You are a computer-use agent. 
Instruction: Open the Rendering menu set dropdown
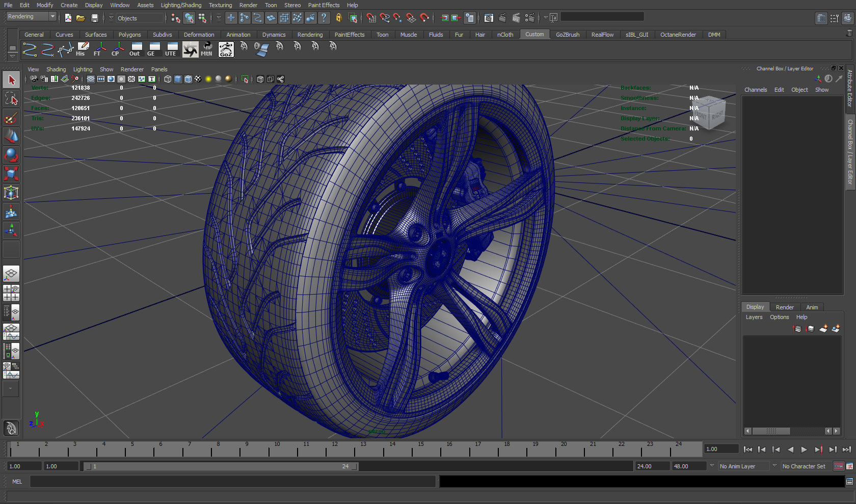point(31,17)
